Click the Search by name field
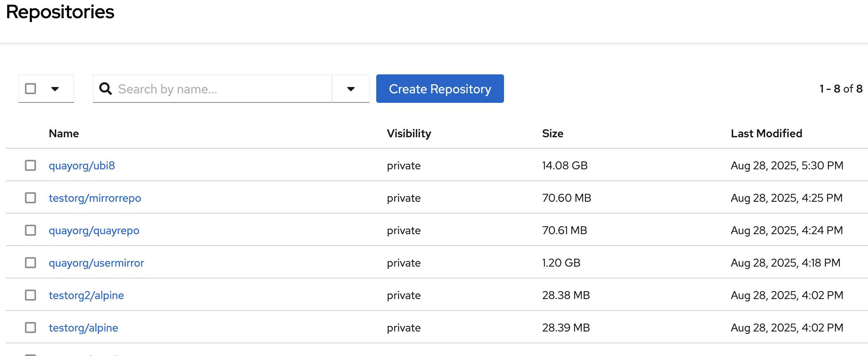Image resolution: width=868 pixels, height=356 pixels. [222, 89]
